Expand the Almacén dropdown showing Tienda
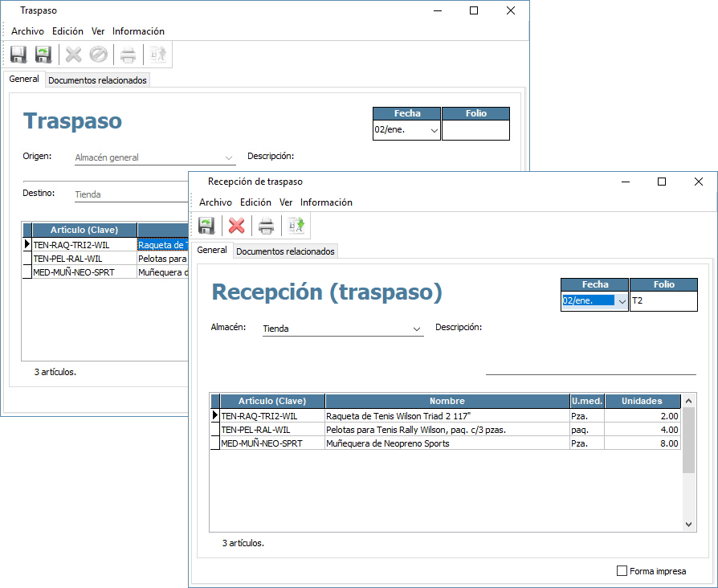Screen dimensions: 718x588 tap(416, 329)
